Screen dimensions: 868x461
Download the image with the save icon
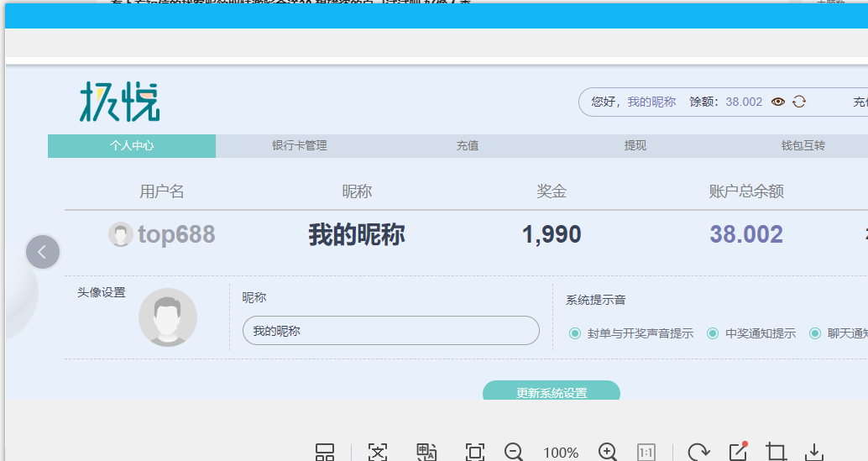pyautogui.click(x=813, y=452)
